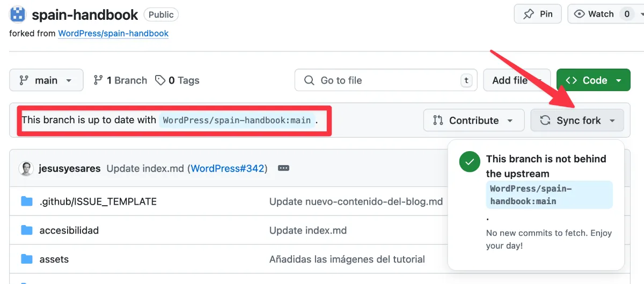Focus the Go to file search field

[386, 80]
